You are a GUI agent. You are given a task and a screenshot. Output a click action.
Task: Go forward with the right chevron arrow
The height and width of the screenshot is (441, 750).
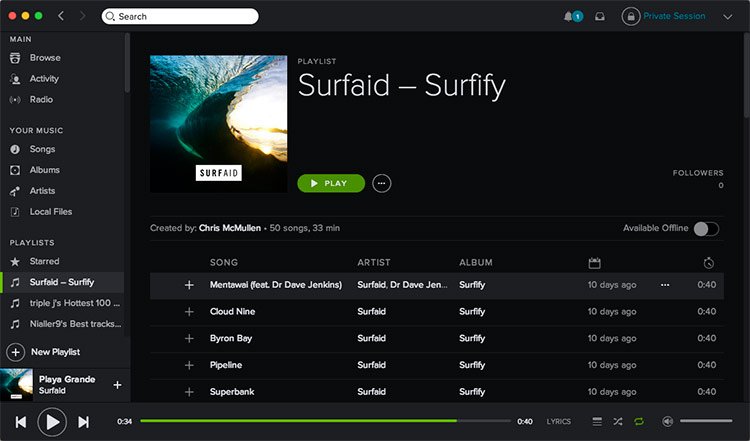(x=82, y=16)
